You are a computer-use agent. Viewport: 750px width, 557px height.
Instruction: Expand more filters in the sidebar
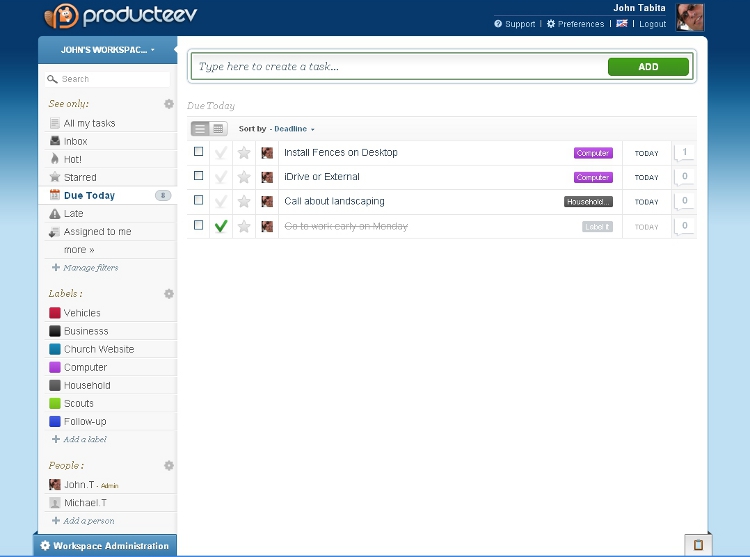78,250
